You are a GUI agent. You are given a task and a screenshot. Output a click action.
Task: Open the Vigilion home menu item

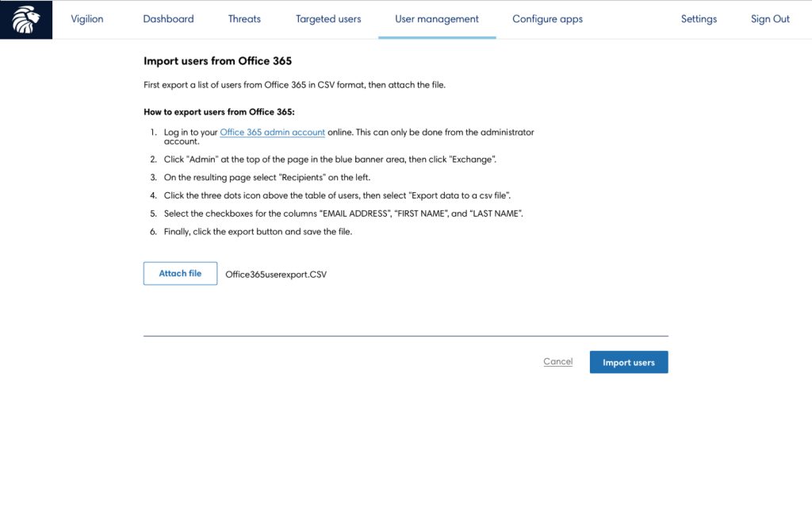tap(87, 19)
